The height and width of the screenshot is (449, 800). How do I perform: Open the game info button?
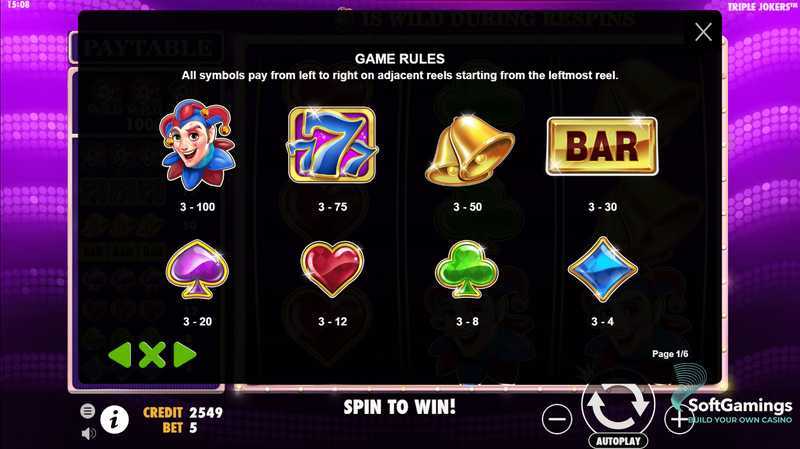point(114,420)
